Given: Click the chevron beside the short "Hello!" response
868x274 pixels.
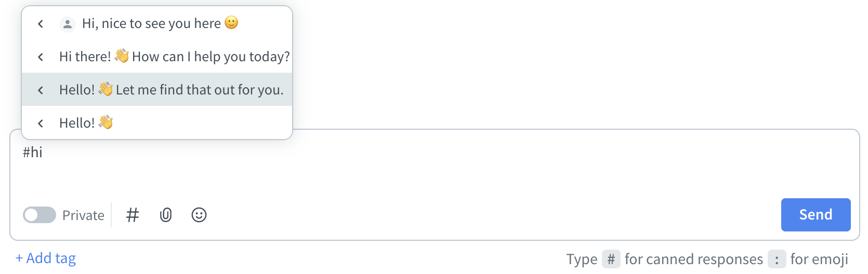Looking at the screenshot, I should click(x=41, y=124).
